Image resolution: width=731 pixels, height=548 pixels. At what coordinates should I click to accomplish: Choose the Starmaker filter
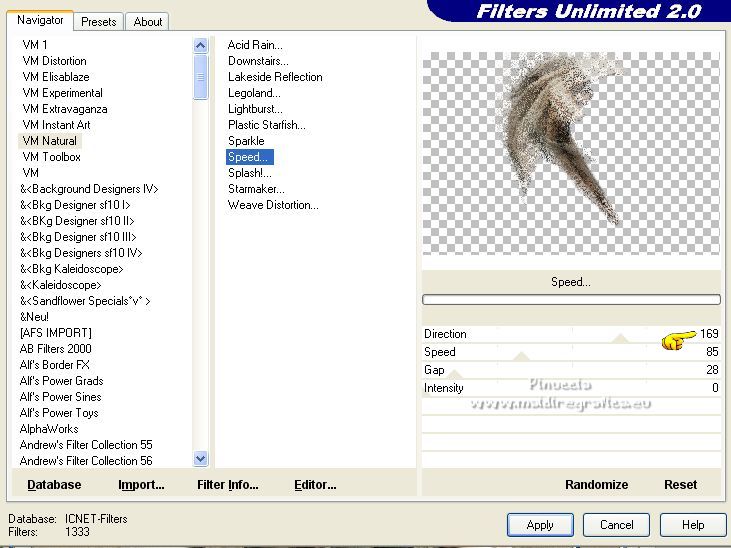point(256,189)
